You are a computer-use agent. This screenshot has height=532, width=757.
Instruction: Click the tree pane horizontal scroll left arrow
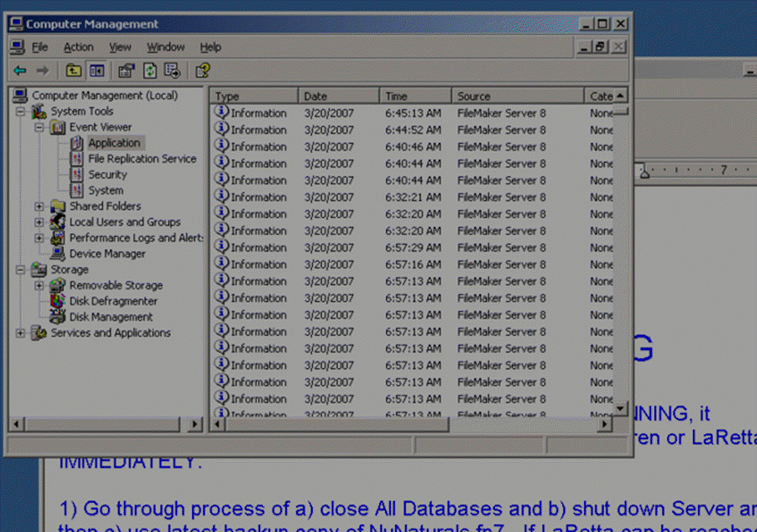17,425
